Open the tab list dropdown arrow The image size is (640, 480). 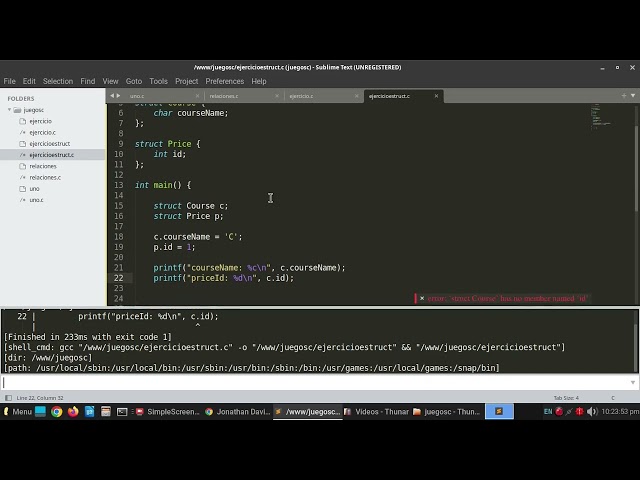(633, 96)
